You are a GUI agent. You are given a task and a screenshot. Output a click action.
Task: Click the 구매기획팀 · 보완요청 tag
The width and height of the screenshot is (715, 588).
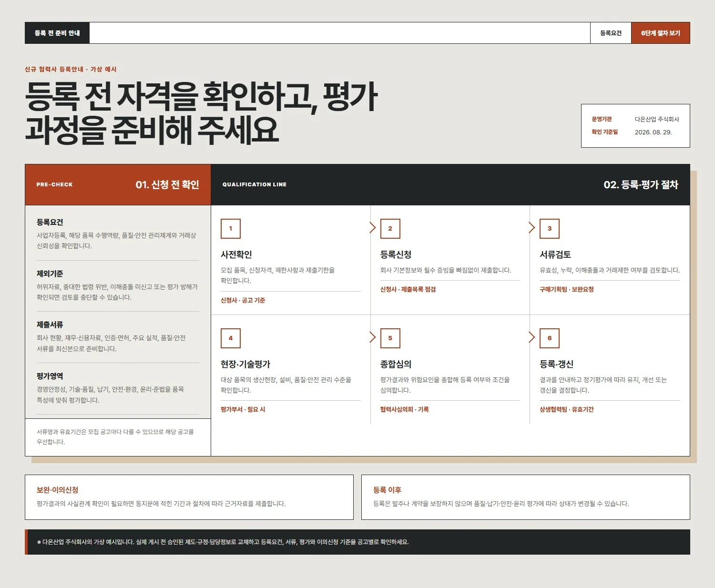tap(567, 289)
